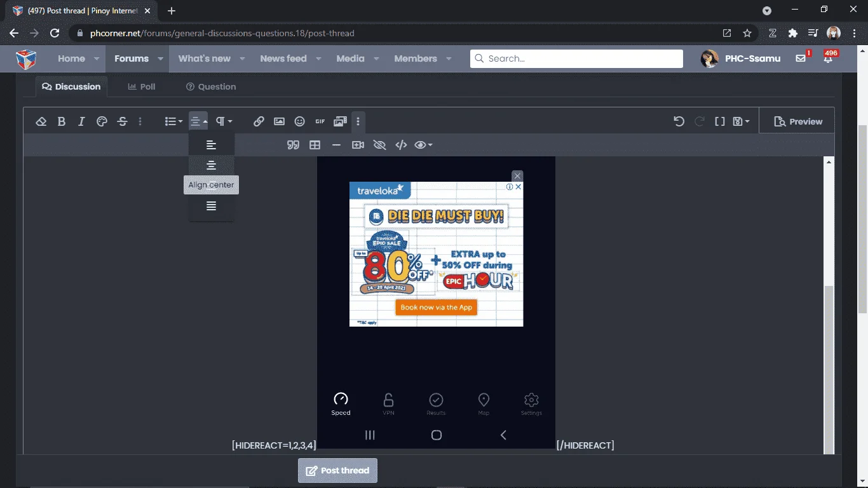Viewport: 868px width, 488px height.
Task: Expand the News feed dropdown arrow
Action: coord(318,58)
